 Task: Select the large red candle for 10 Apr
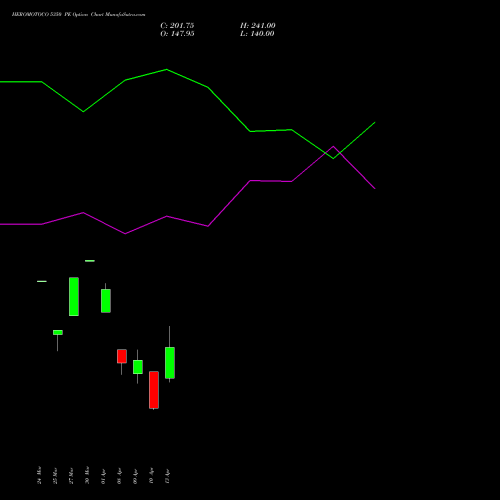pos(154,390)
